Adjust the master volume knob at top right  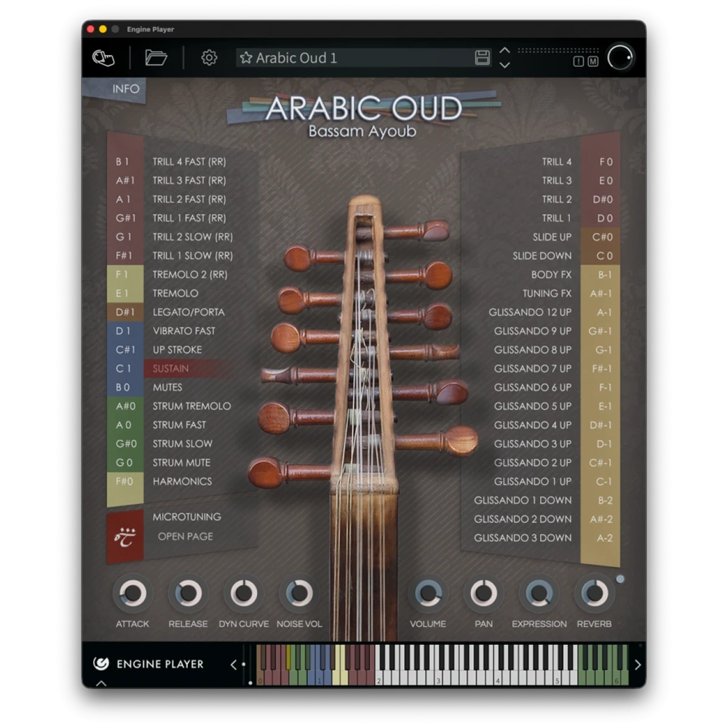pos(620,58)
